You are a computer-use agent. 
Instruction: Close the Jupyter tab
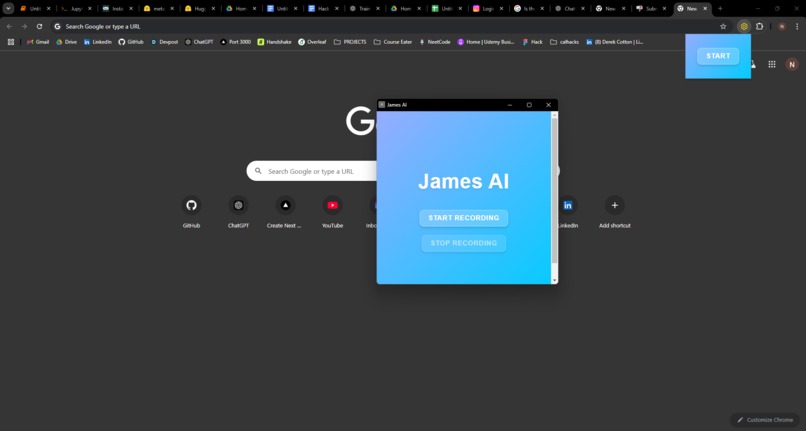90,8
